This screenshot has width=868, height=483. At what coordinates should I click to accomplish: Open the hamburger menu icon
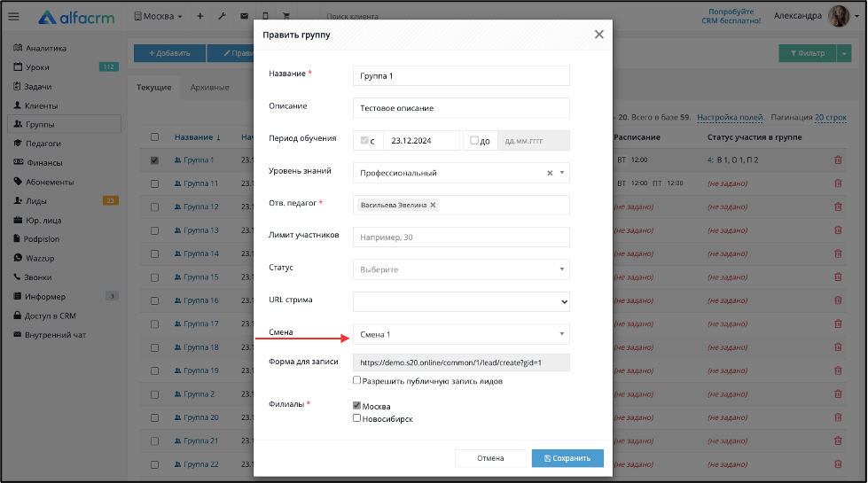[x=14, y=17]
